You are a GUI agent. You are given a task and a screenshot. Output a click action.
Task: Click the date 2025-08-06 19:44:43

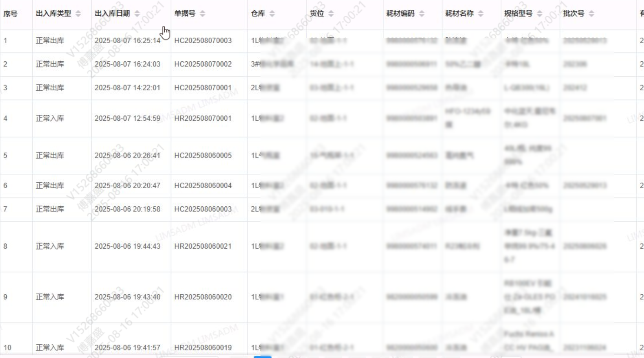click(127, 246)
